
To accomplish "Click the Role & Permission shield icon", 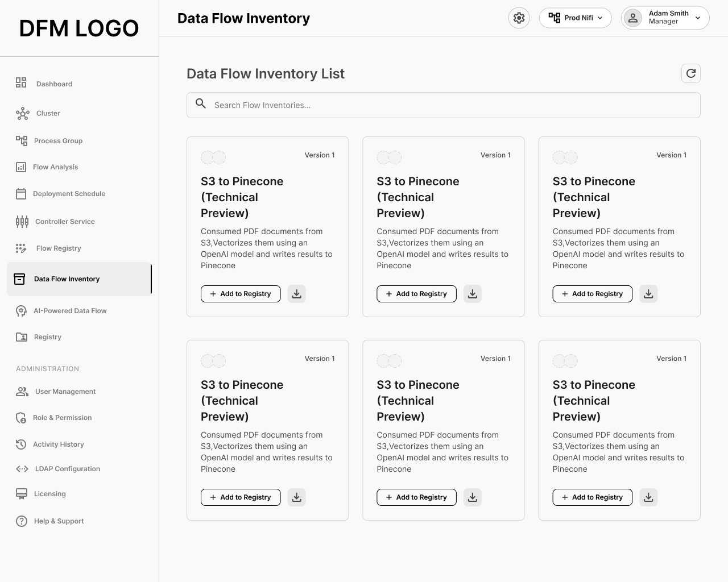I will point(21,418).
